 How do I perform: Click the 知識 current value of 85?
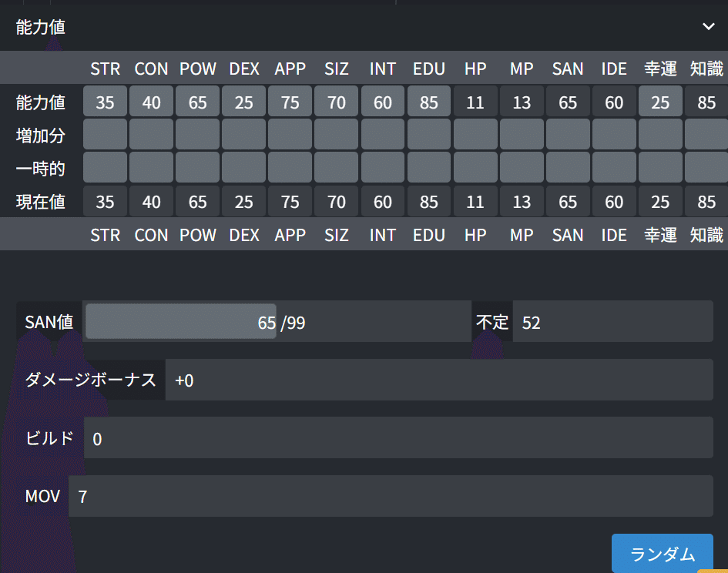706,202
